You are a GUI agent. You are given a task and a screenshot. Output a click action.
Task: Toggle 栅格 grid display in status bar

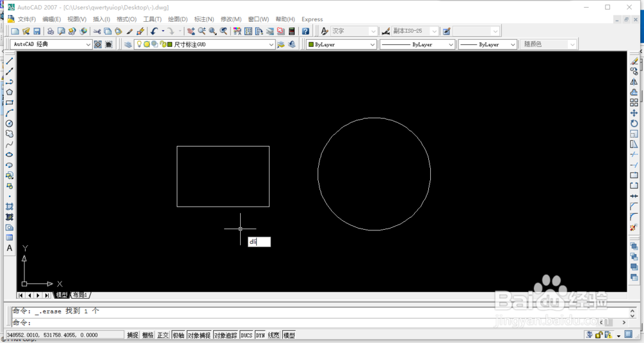point(148,335)
